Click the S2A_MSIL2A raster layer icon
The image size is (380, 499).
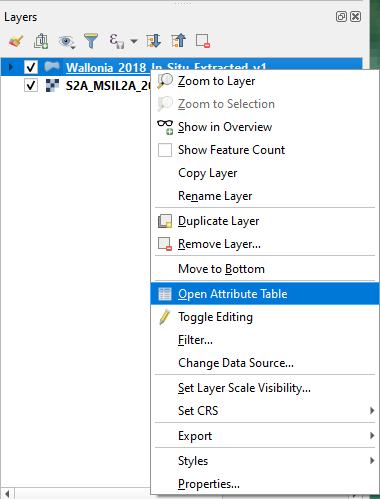tap(52, 86)
